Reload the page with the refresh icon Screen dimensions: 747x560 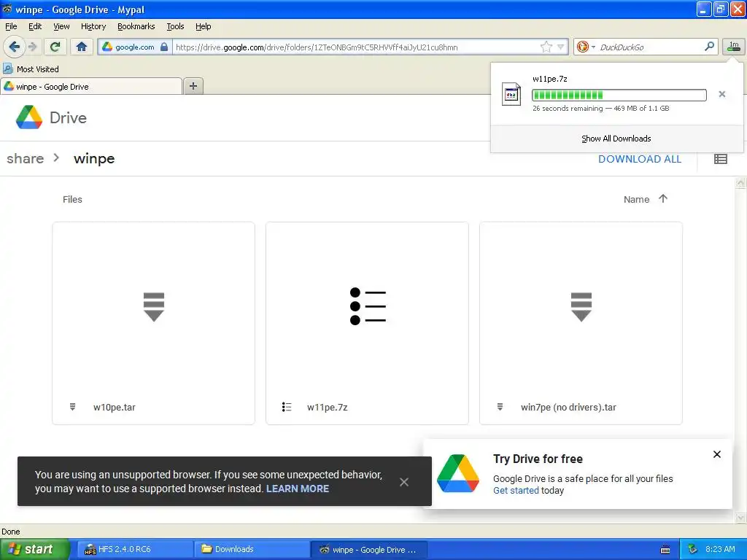pyautogui.click(x=55, y=47)
